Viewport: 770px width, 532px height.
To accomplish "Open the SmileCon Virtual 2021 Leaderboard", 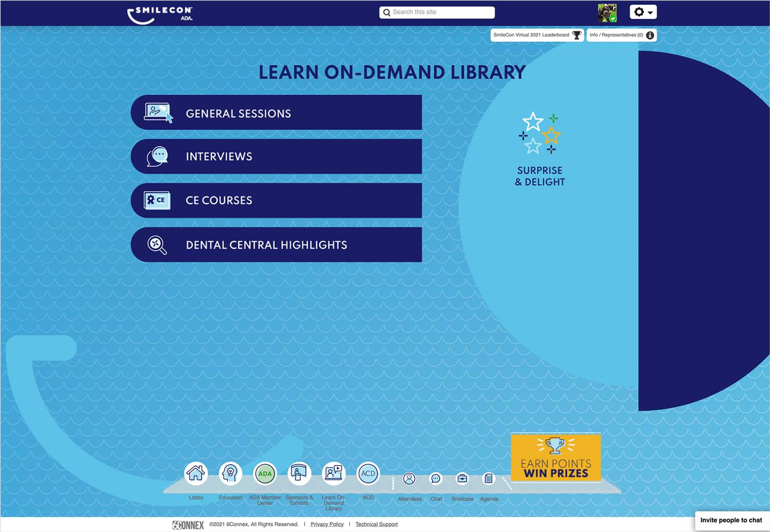I will tap(537, 35).
